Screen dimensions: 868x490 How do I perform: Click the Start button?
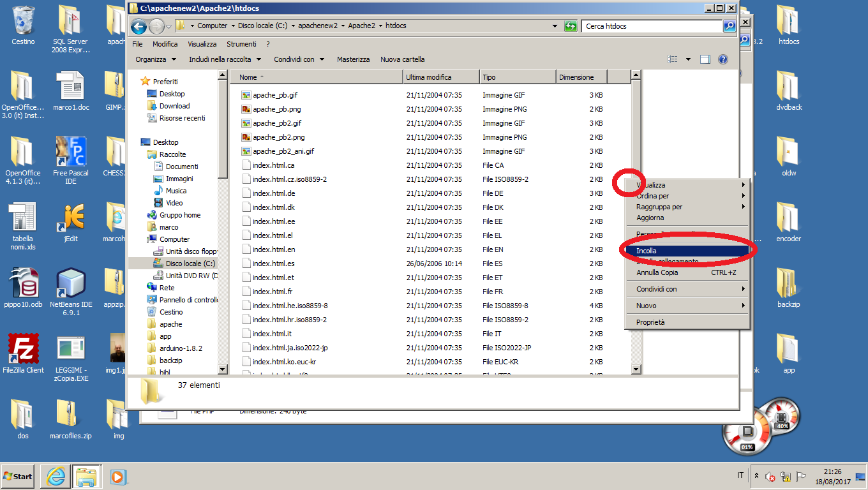18,476
